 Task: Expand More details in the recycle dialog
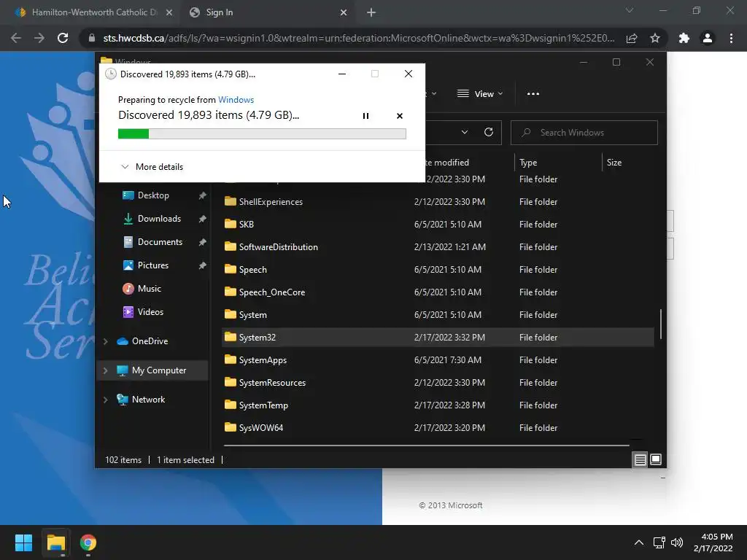[x=152, y=167]
